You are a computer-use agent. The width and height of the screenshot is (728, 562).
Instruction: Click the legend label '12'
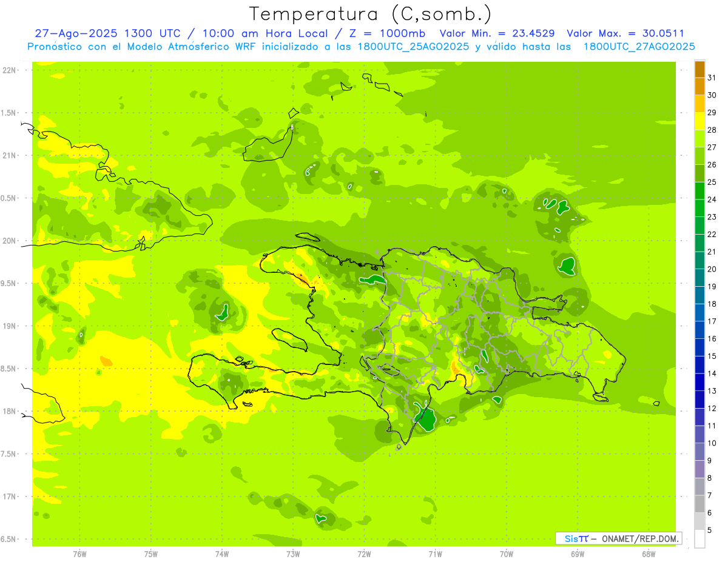(712, 408)
